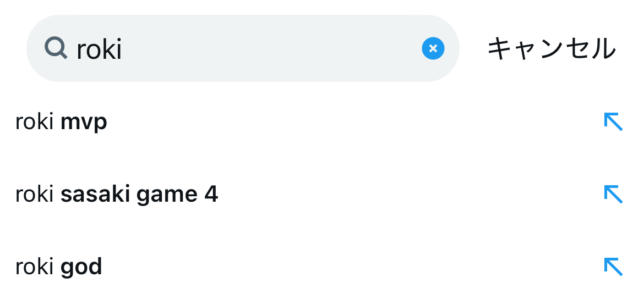The image size is (644, 305).
Task: Cancel the search via キャンセル
Action: pyautogui.click(x=551, y=48)
